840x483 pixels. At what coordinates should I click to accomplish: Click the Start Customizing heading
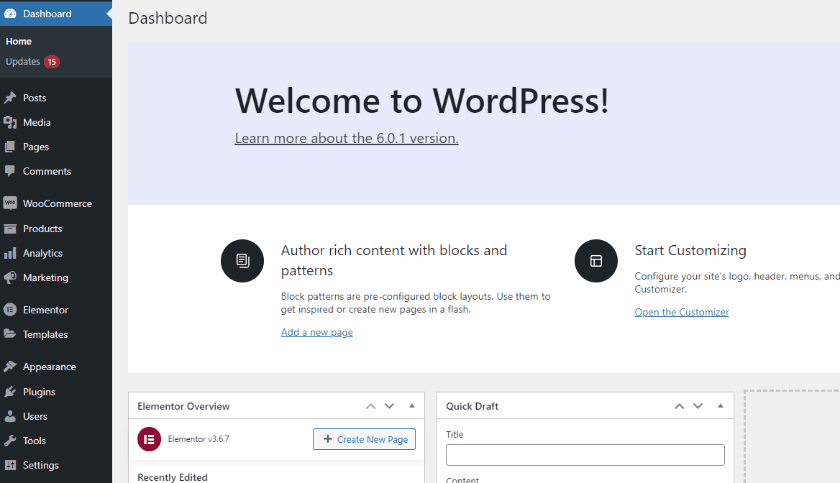coord(690,250)
